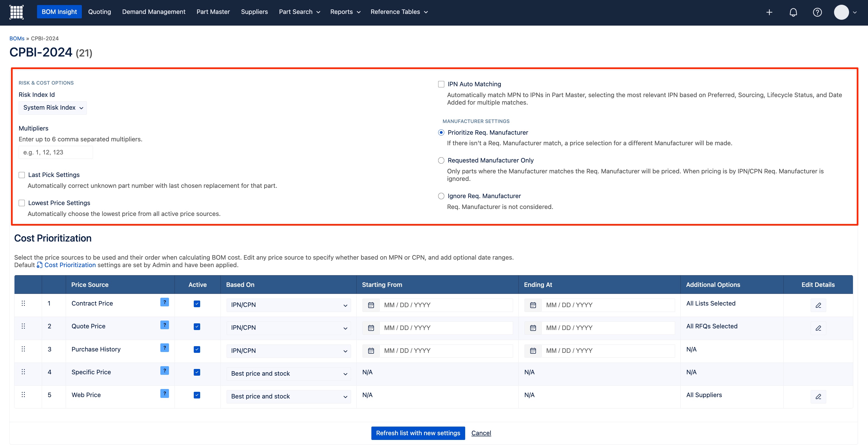Screen dimensions: 868x448
Task: Open Demand Management section
Action: pyautogui.click(x=154, y=12)
